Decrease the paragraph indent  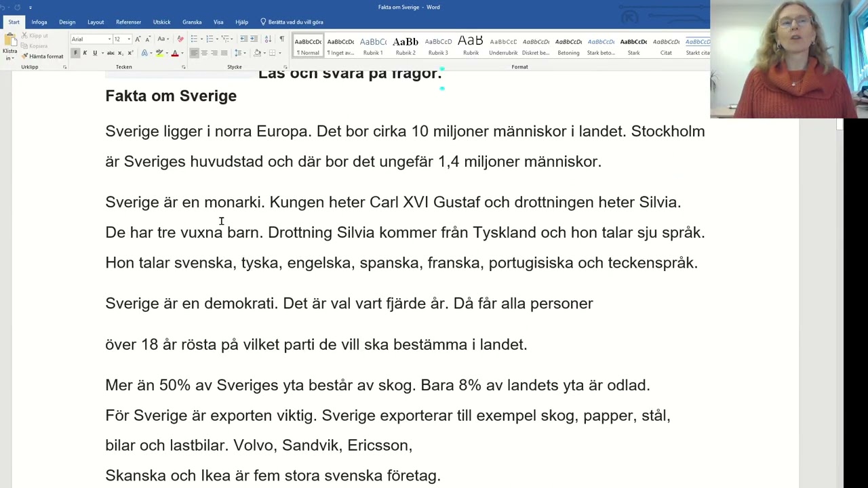point(243,39)
